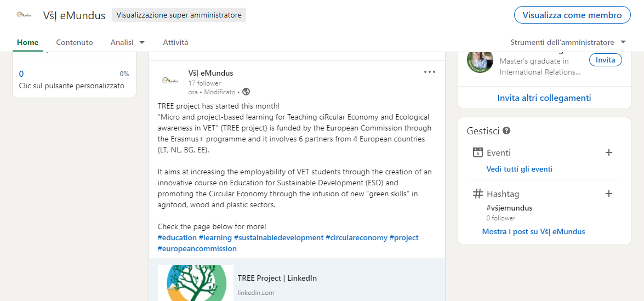
Task: Expand Strumenti dell'amministratore dropdown
Action: pyautogui.click(x=568, y=42)
